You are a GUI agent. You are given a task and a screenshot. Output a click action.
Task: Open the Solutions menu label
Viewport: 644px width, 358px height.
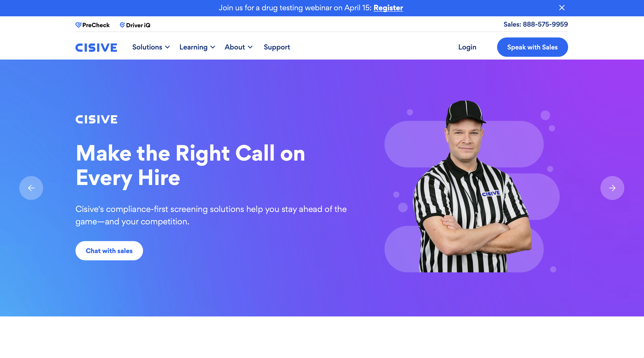(x=147, y=47)
